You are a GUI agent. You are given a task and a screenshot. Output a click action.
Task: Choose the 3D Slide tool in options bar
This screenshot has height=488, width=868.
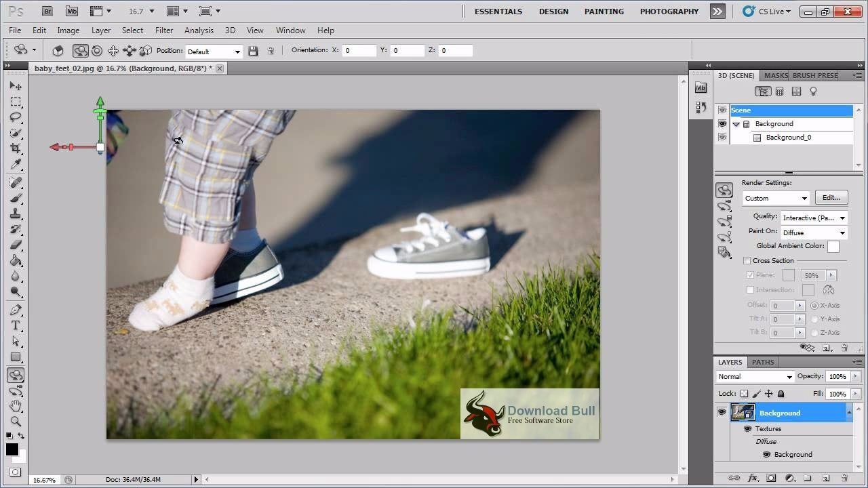pos(129,51)
